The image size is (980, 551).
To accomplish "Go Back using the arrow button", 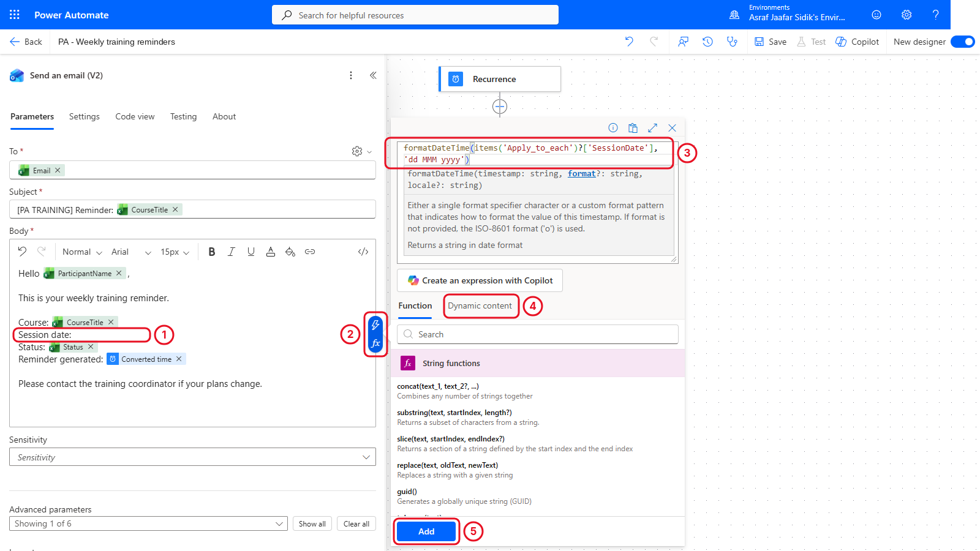I will point(26,42).
